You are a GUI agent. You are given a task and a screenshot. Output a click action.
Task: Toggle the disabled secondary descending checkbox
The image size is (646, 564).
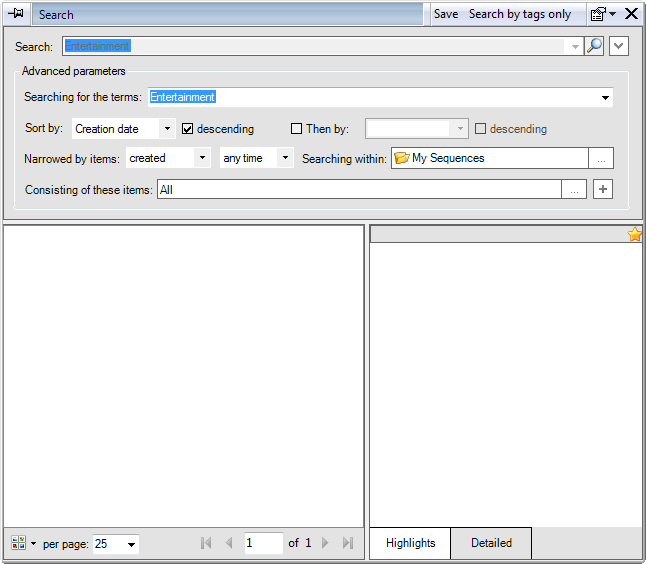(480, 129)
